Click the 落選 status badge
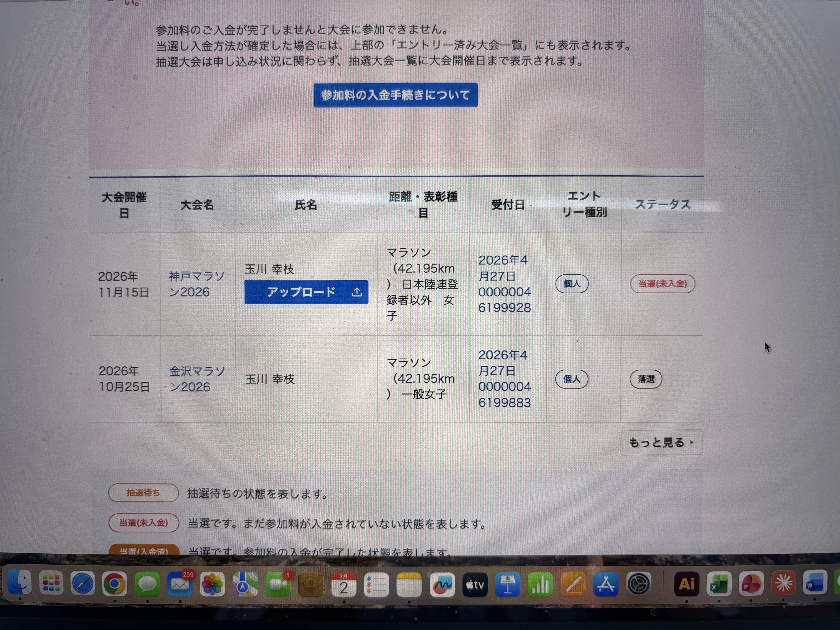Viewport: 840px width, 630px height. pyautogui.click(x=646, y=379)
